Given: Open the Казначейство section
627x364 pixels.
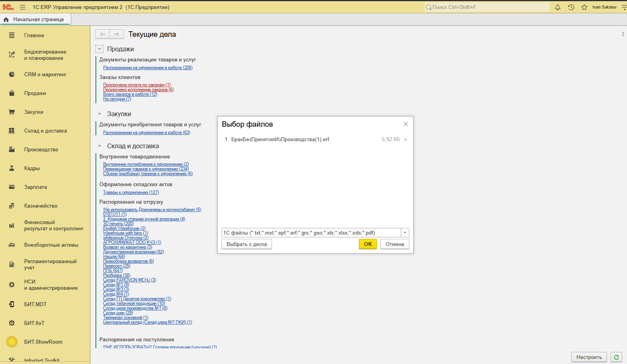Looking at the screenshot, I should [x=41, y=206].
